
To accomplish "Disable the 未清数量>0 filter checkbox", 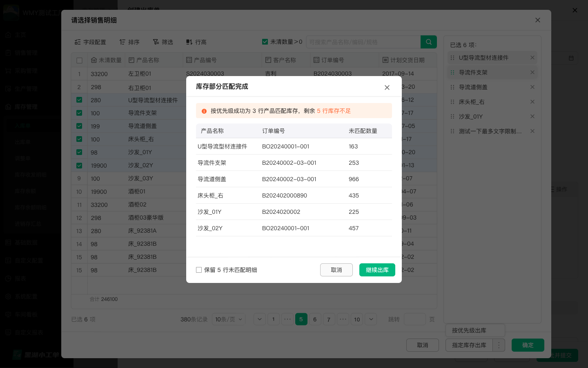I will (265, 41).
